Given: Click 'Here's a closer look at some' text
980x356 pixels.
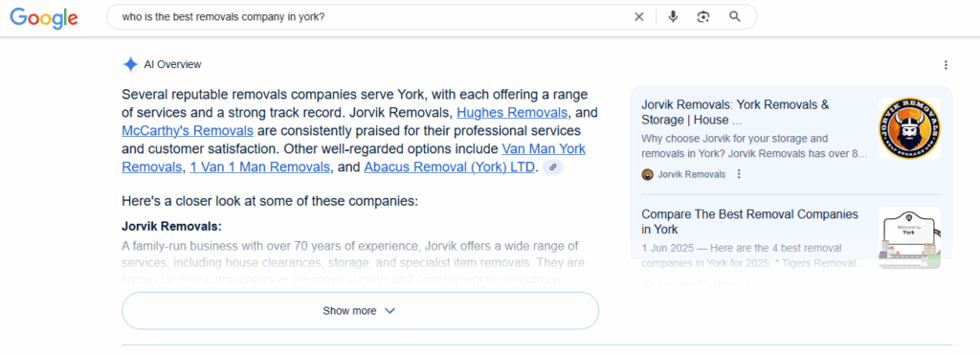Looking at the screenshot, I should 269,202.
